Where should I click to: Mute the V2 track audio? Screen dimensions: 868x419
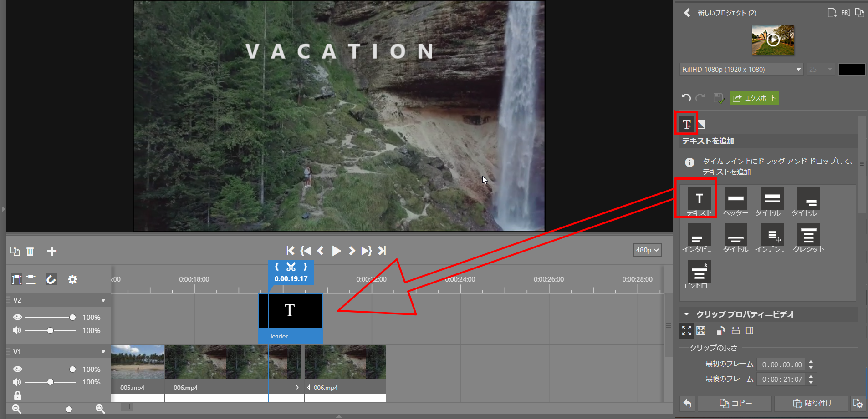17,331
